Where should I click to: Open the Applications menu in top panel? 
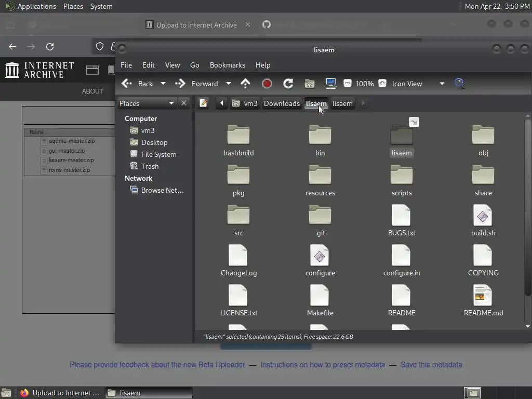pos(31,6)
